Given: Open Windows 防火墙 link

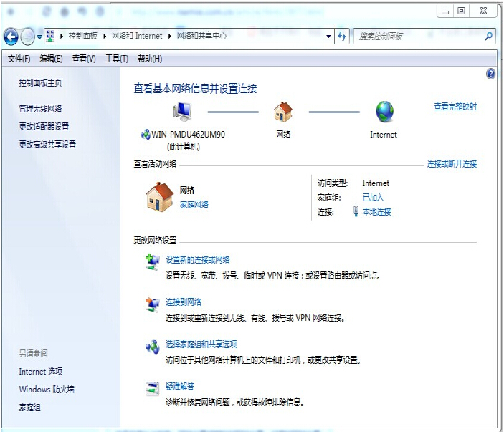Looking at the screenshot, I should pyautogui.click(x=47, y=390).
